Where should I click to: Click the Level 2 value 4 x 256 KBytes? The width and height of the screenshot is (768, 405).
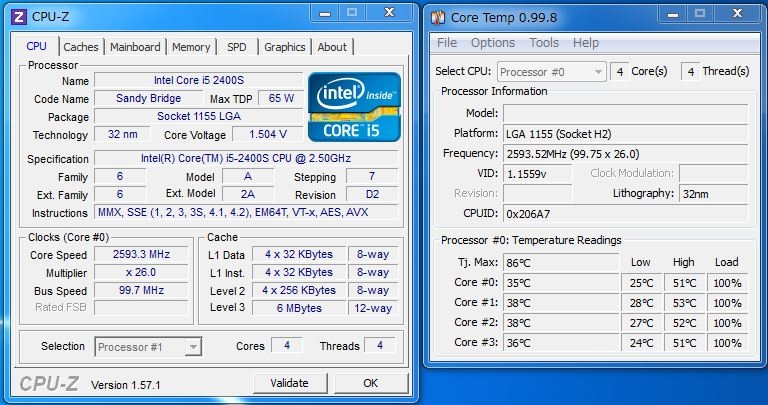click(x=299, y=290)
